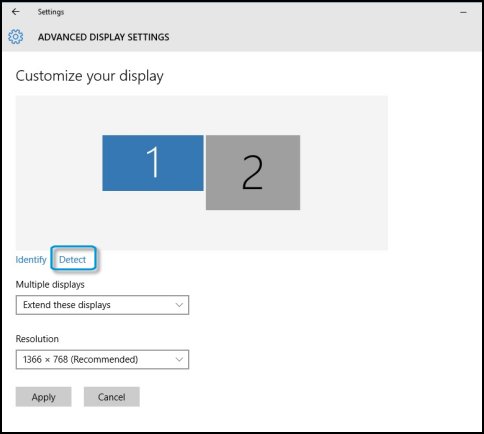Open the 'Extend these displays' combo box
Image resolution: width=484 pixels, height=434 pixels.
(x=102, y=305)
